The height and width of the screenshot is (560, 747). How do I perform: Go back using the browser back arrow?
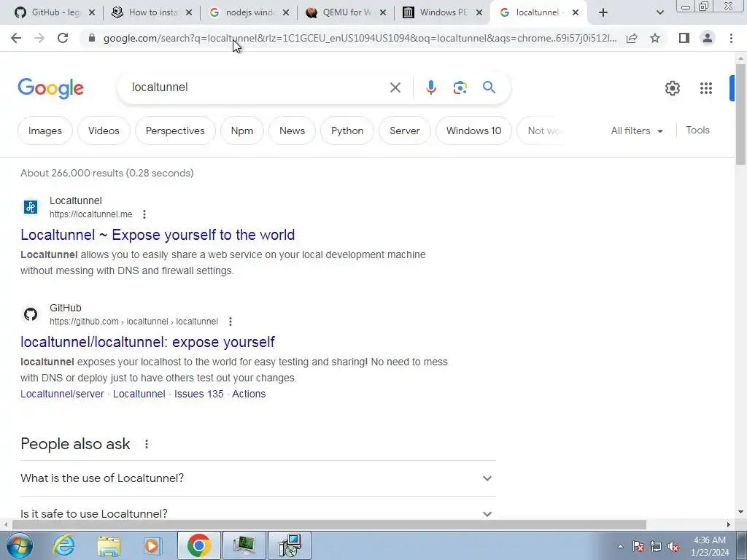coord(16,38)
